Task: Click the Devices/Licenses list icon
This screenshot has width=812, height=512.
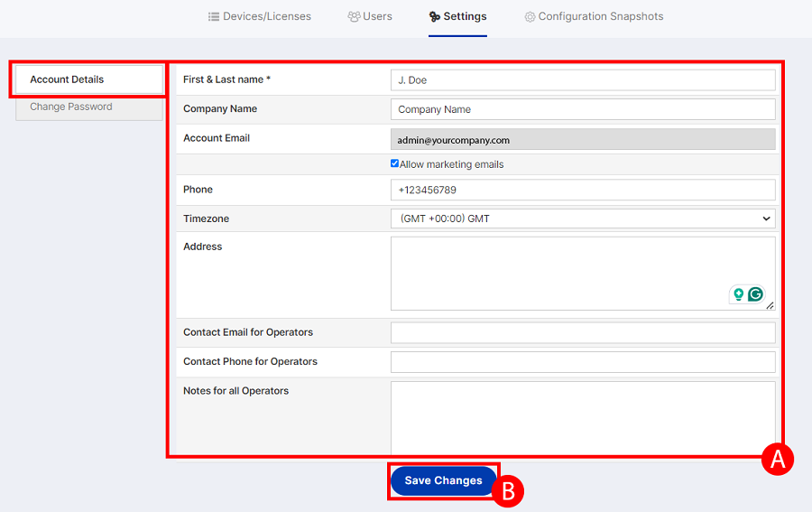Action: pyautogui.click(x=214, y=16)
